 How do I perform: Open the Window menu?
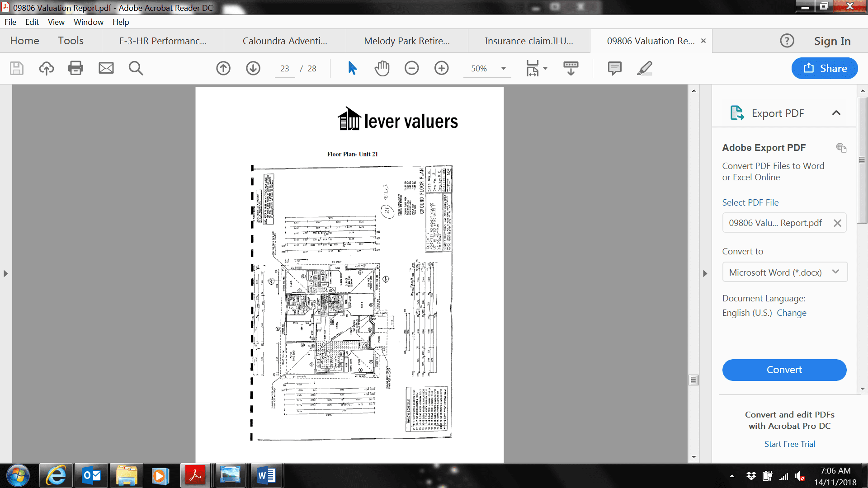click(x=88, y=22)
